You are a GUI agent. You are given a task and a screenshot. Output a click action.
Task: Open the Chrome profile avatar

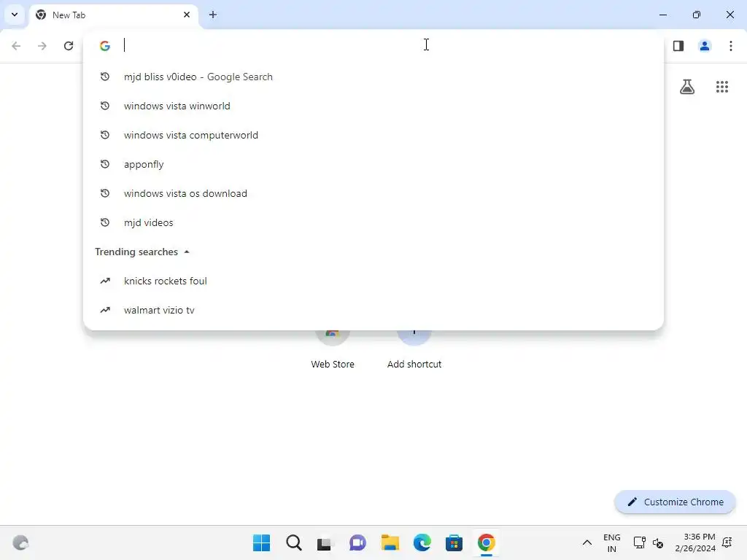click(705, 46)
